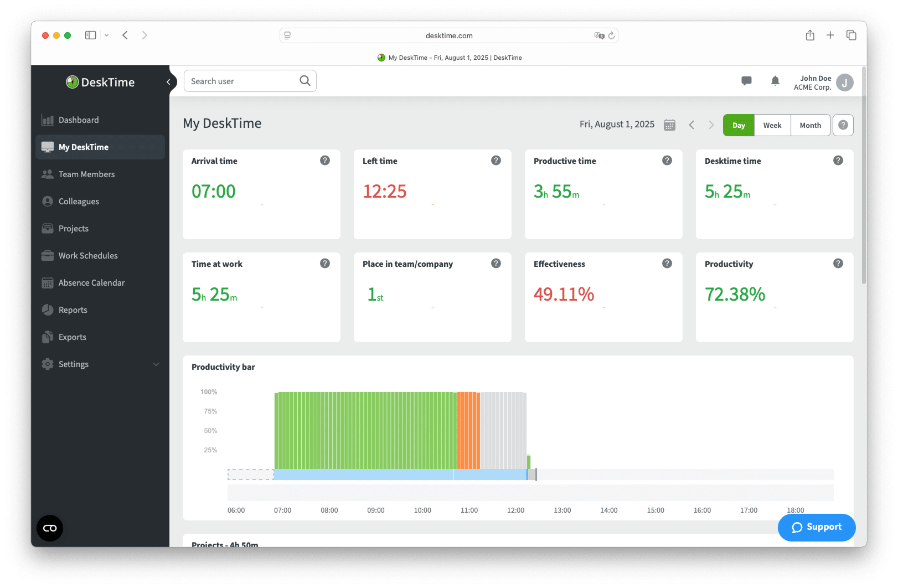The width and height of the screenshot is (898, 588).
Task: Show help for Arrival time card
Action: [325, 161]
